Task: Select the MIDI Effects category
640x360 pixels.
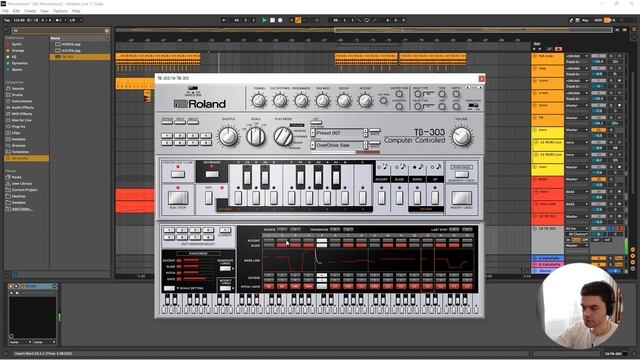Action: point(22,114)
